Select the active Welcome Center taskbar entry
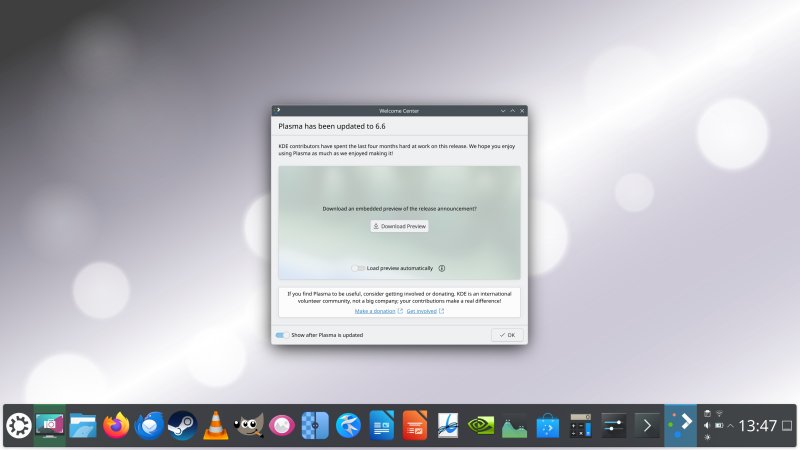 click(680, 426)
